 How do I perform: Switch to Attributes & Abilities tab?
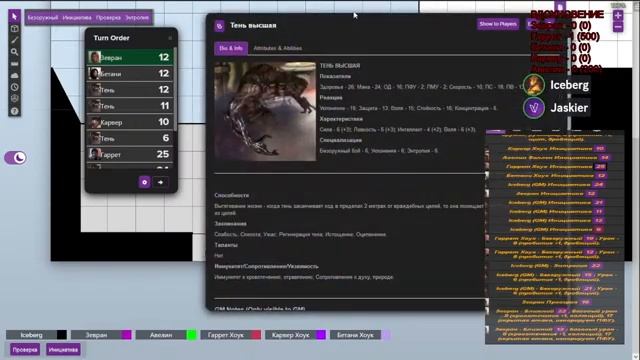click(278, 48)
